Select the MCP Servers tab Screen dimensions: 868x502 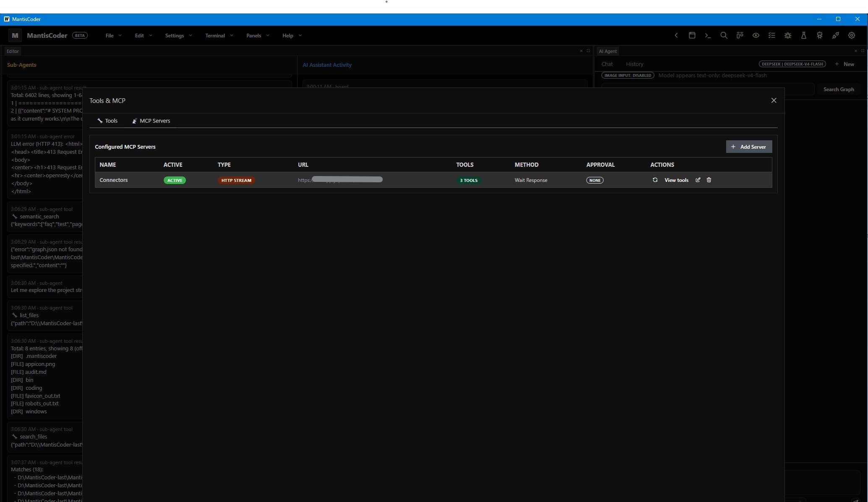151,121
